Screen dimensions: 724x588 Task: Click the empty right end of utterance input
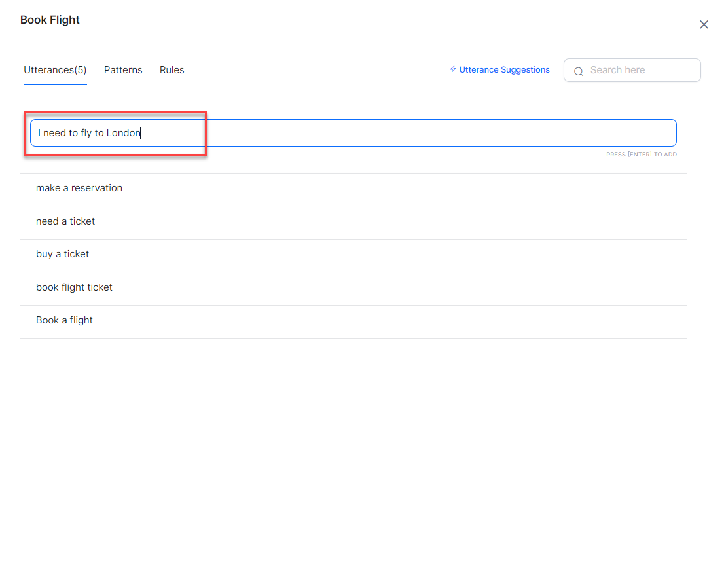pos(589,133)
